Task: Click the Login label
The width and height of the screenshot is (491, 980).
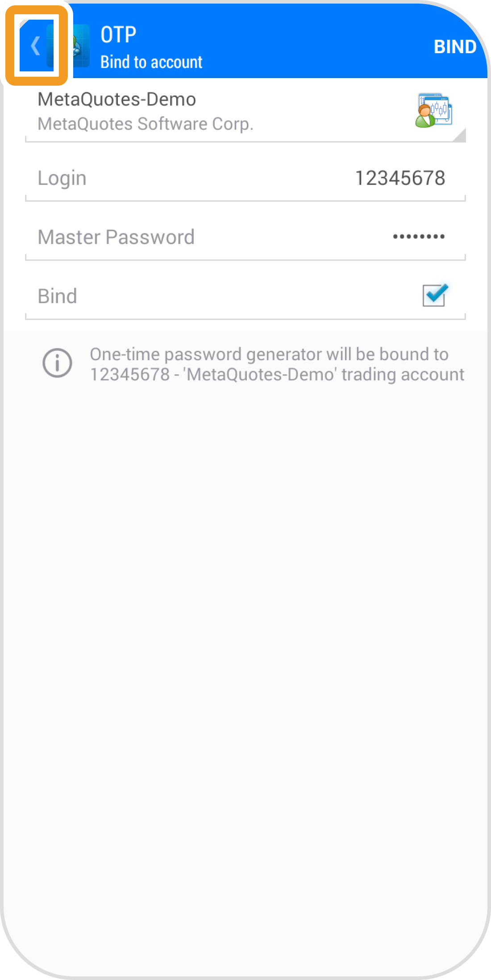Action: (62, 178)
